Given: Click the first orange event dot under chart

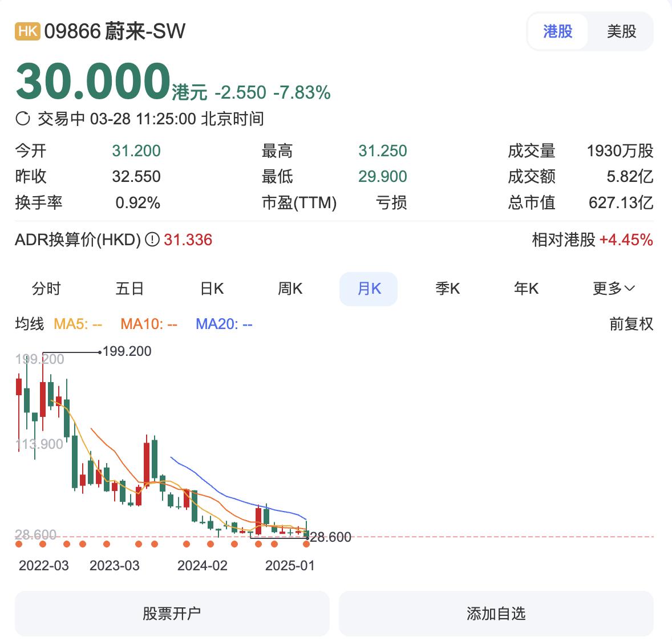Looking at the screenshot, I should point(18,544).
